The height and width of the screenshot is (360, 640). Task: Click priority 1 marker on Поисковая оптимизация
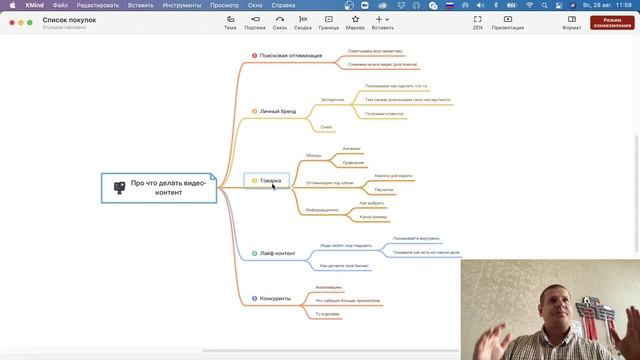tap(254, 56)
